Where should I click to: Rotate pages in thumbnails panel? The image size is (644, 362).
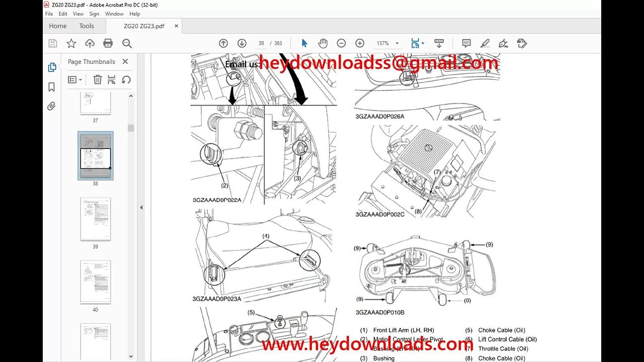pyautogui.click(x=126, y=79)
